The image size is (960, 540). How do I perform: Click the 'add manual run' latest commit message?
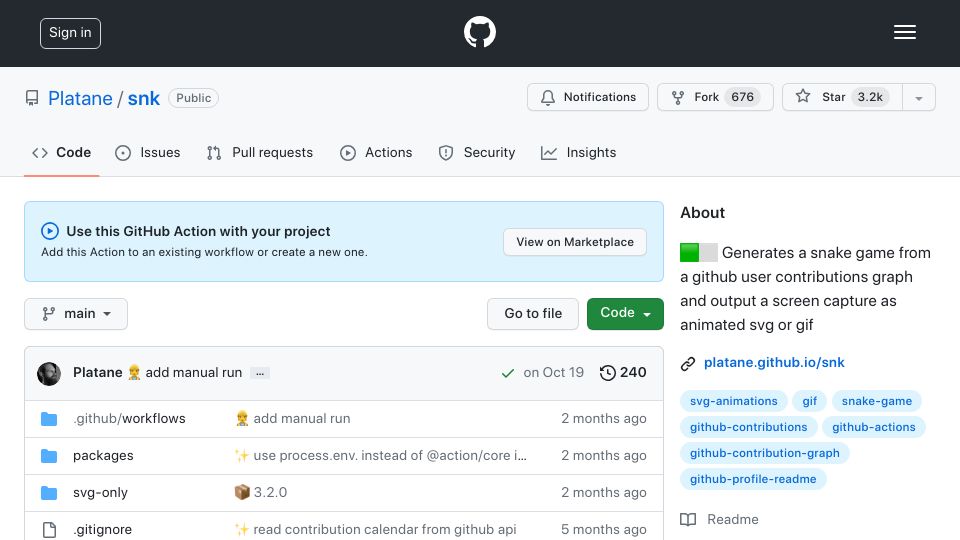[x=193, y=372]
